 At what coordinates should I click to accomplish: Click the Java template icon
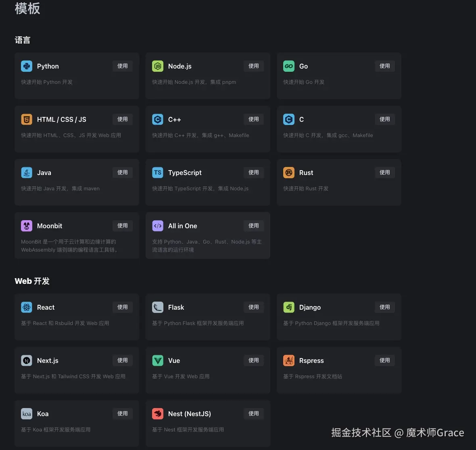tap(26, 173)
